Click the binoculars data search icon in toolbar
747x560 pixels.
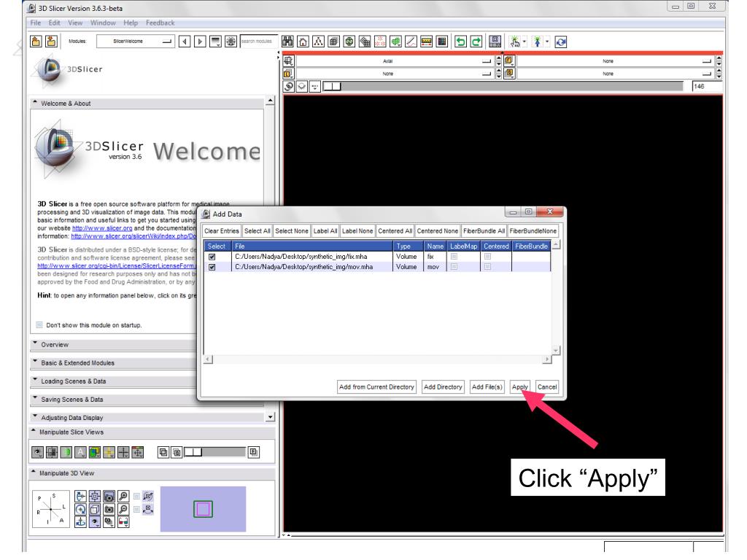(287, 42)
